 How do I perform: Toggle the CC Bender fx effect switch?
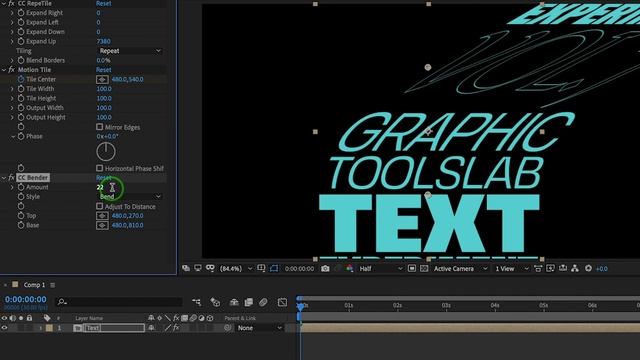(x=11, y=178)
